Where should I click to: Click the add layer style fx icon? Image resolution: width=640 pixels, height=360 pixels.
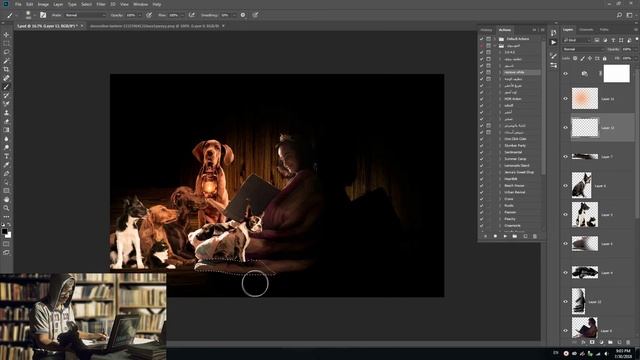pyautogui.click(x=583, y=342)
